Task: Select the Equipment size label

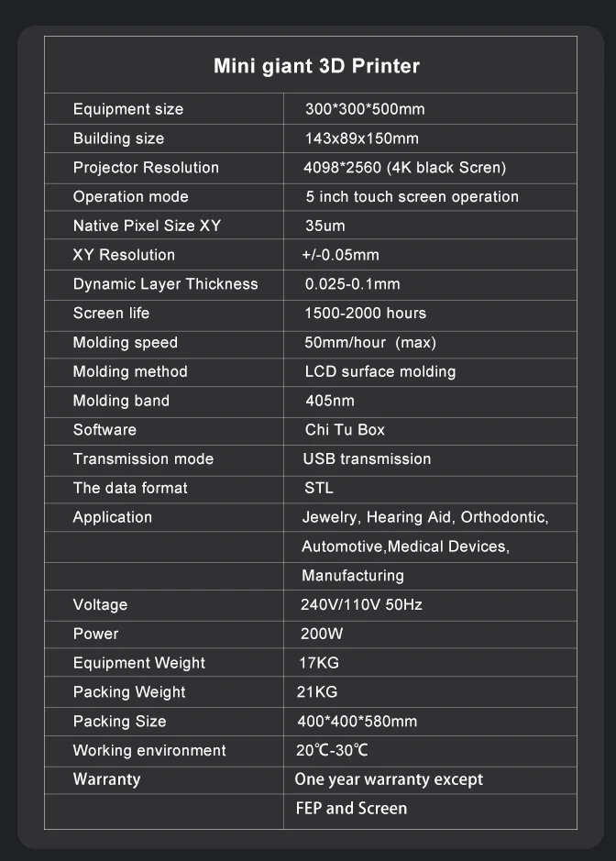Action: pyautogui.click(x=128, y=109)
